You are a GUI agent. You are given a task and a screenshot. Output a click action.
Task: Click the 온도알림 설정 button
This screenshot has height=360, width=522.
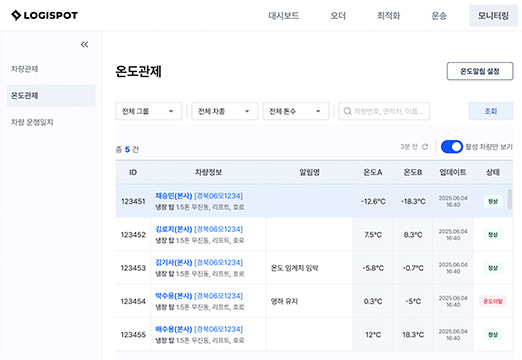tap(480, 71)
